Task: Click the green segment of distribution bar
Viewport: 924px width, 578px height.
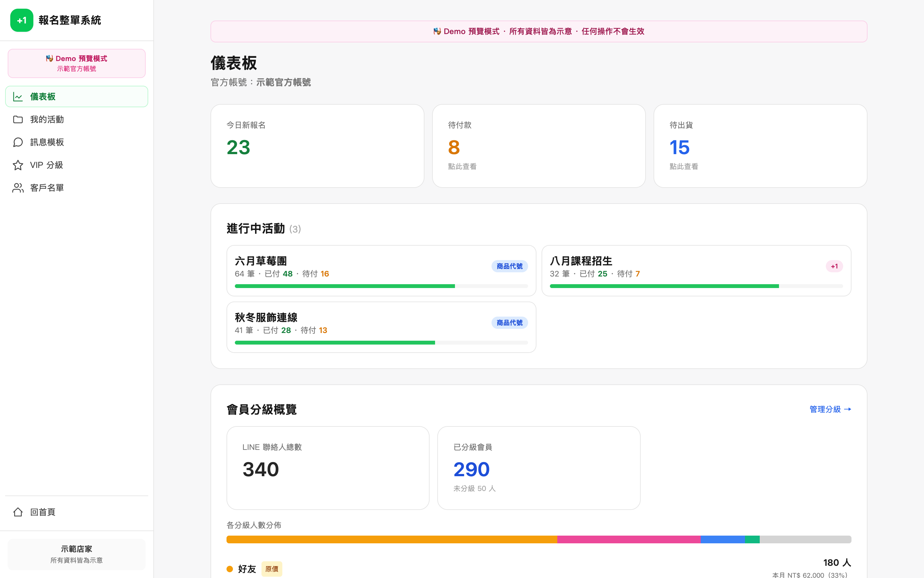Action: pyautogui.click(x=752, y=539)
